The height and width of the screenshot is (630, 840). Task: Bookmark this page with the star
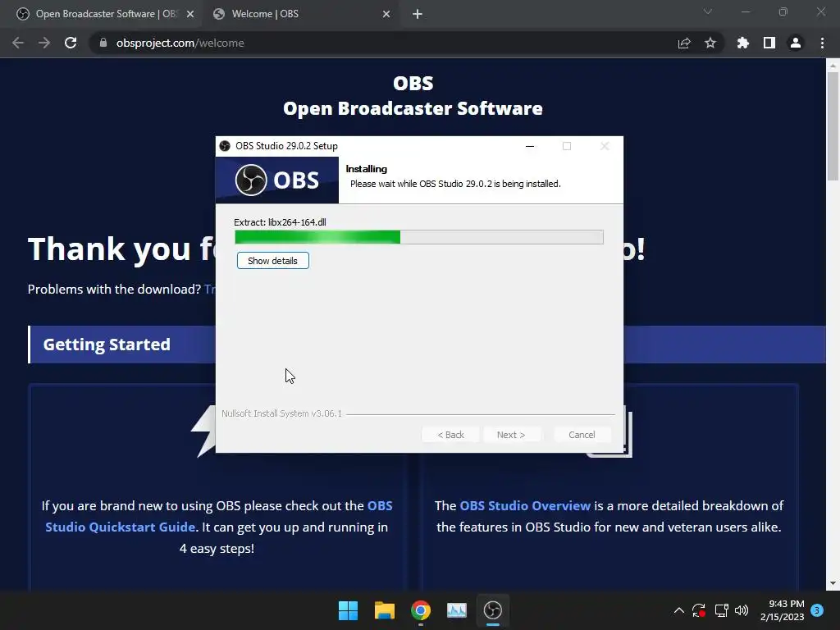point(710,43)
